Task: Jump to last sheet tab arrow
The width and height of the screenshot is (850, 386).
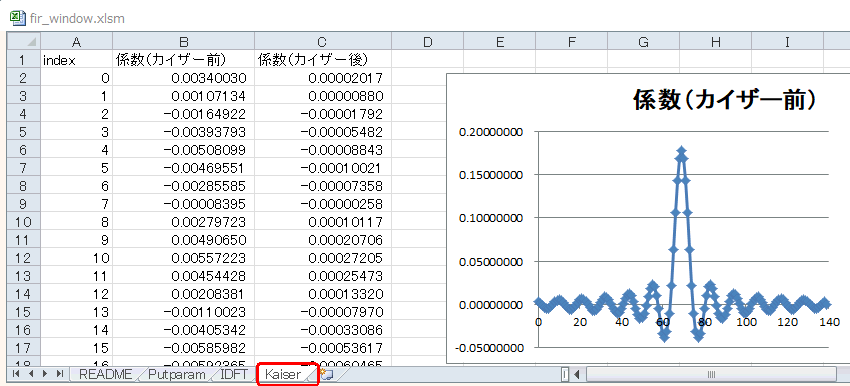Action: pyautogui.click(x=60, y=374)
